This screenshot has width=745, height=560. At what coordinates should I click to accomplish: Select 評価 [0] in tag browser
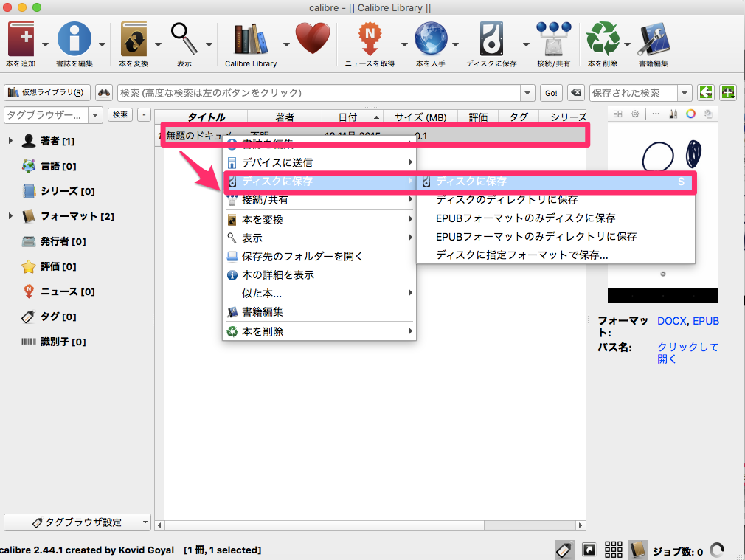(x=49, y=266)
